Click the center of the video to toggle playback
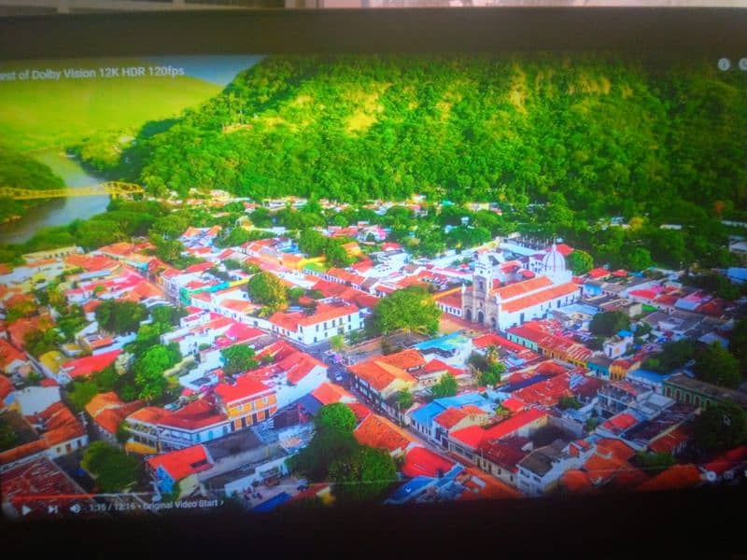This screenshot has height=560, width=747. (373, 280)
